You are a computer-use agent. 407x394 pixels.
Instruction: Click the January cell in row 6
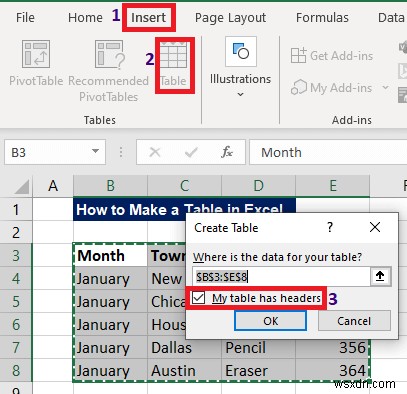[x=110, y=325]
